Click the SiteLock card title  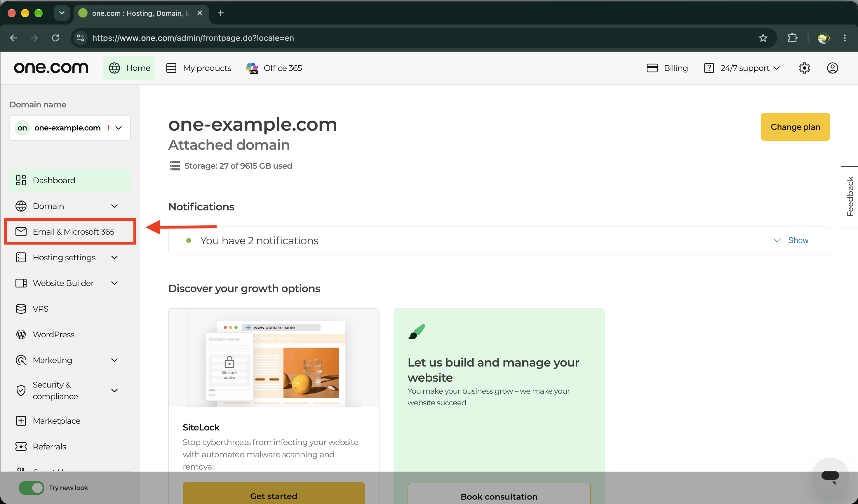[201, 428]
